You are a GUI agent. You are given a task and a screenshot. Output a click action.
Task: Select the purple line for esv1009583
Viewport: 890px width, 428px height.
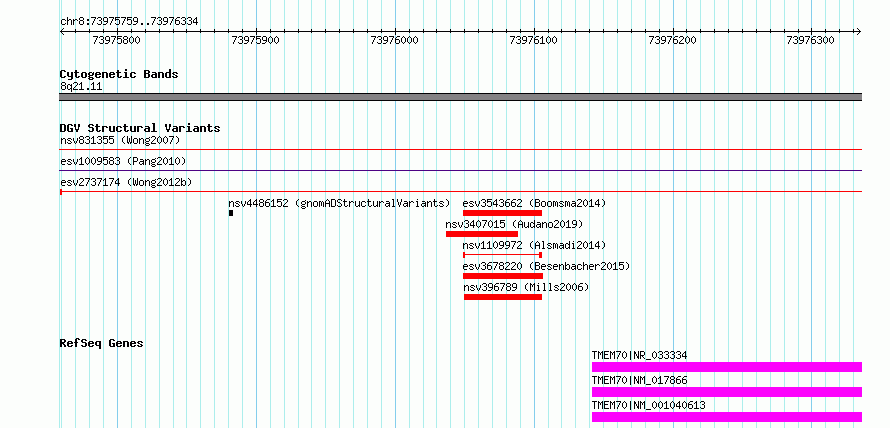(460, 170)
